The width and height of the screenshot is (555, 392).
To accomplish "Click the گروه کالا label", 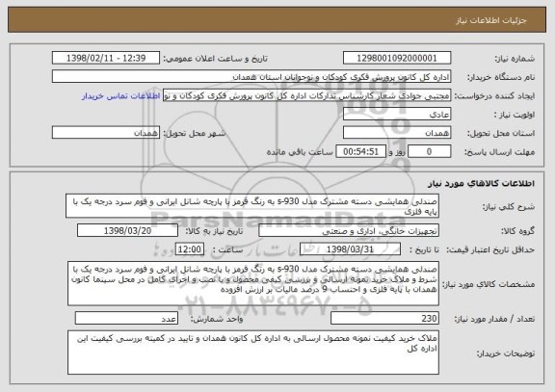I will pos(517,231).
